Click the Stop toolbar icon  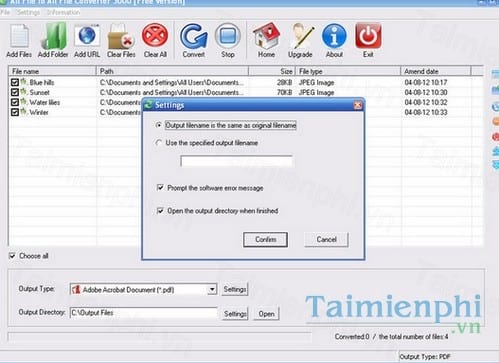tap(228, 35)
